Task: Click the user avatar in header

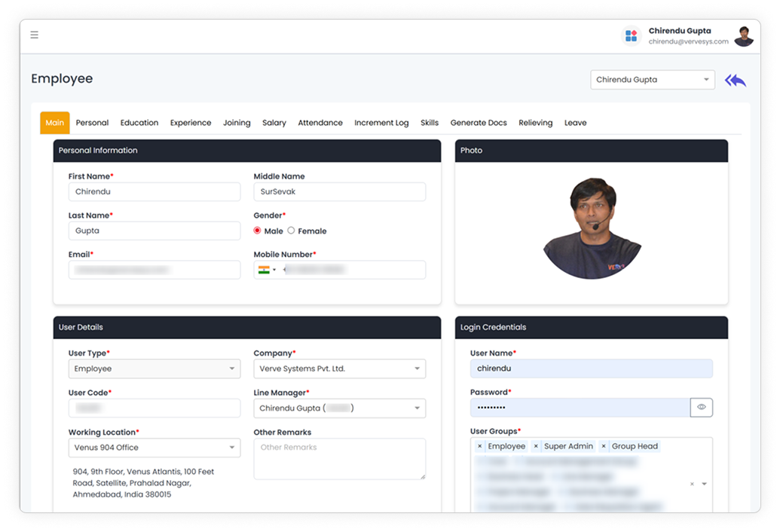Action: [x=744, y=36]
